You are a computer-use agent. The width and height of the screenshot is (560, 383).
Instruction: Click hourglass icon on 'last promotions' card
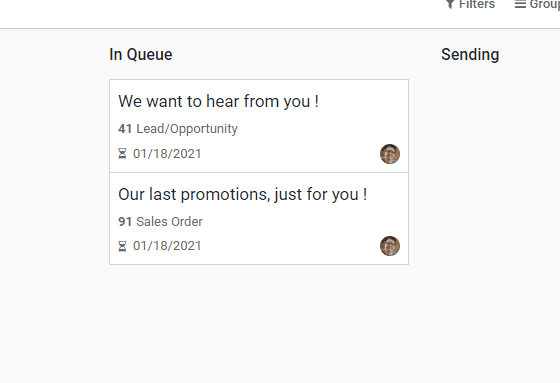point(122,246)
